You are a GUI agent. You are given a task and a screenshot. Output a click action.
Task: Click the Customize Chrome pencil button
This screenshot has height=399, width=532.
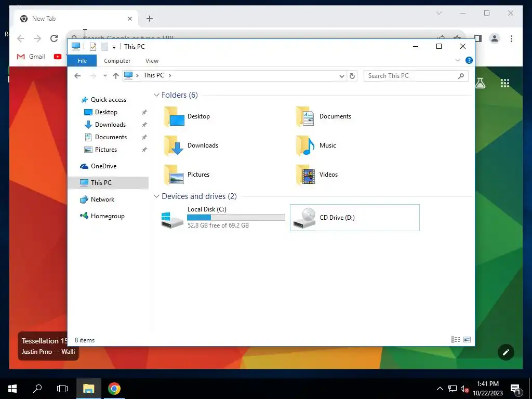click(506, 352)
